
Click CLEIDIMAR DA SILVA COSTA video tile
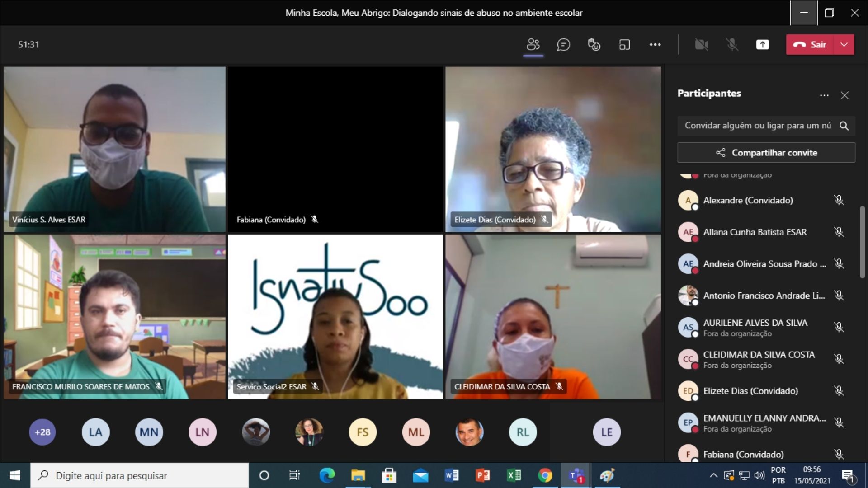pyautogui.click(x=553, y=316)
